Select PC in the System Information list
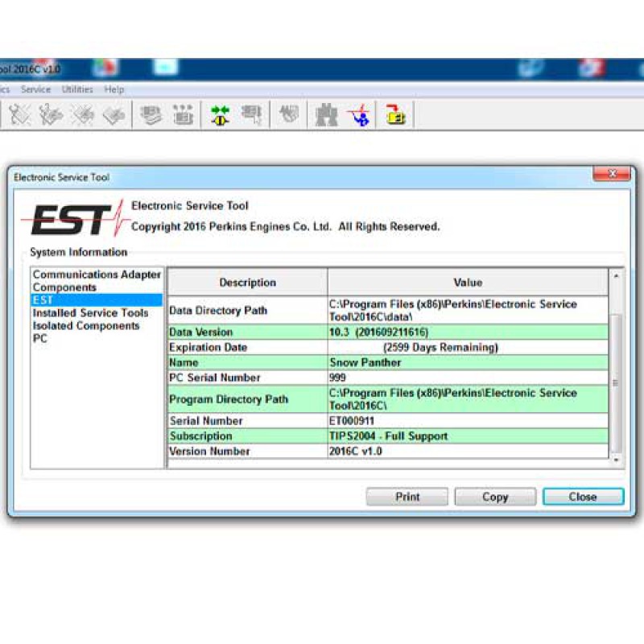This screenshot has height=644, width=644. (x=39, y=338)
